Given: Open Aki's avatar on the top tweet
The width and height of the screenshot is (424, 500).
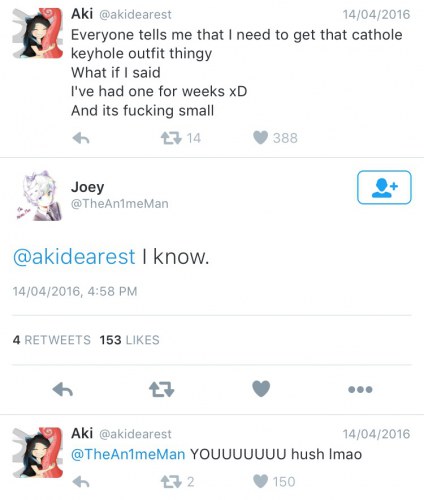Looking at the screenshot, I should [x=37, y=33].
